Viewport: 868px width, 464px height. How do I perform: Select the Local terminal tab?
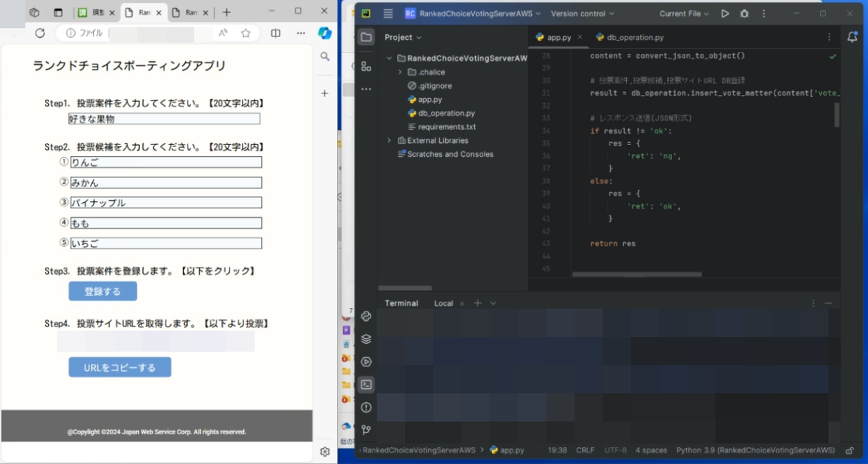coord(444,303)
